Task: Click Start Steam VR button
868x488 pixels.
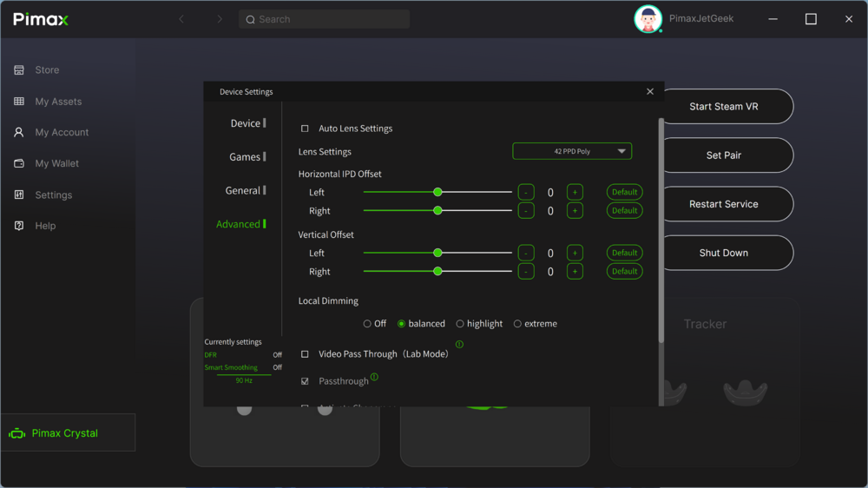Action: [x=724, y=106]
